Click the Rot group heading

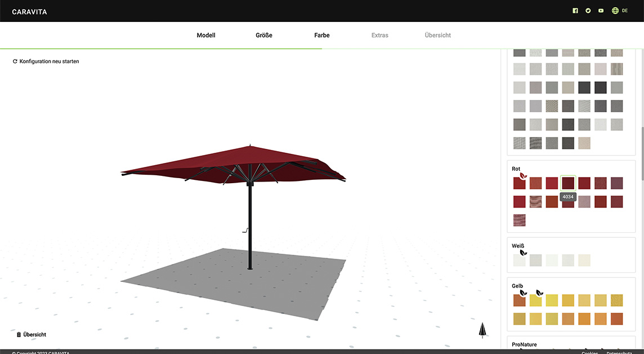click(516, 169)
